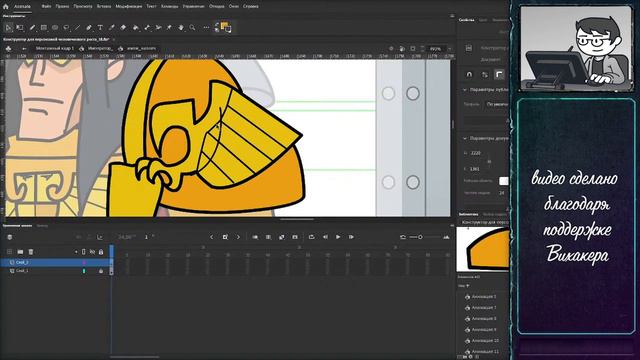The width and height of the screenshot is (640, 360).
Task: Select library item Анимация 9
Action: pyautogui.click(x=484, y=329)
